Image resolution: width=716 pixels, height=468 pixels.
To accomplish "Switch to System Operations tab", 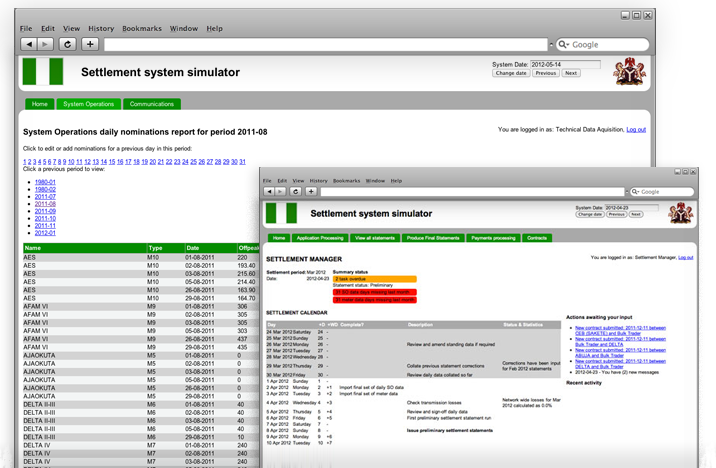I will tap(89, 104).
